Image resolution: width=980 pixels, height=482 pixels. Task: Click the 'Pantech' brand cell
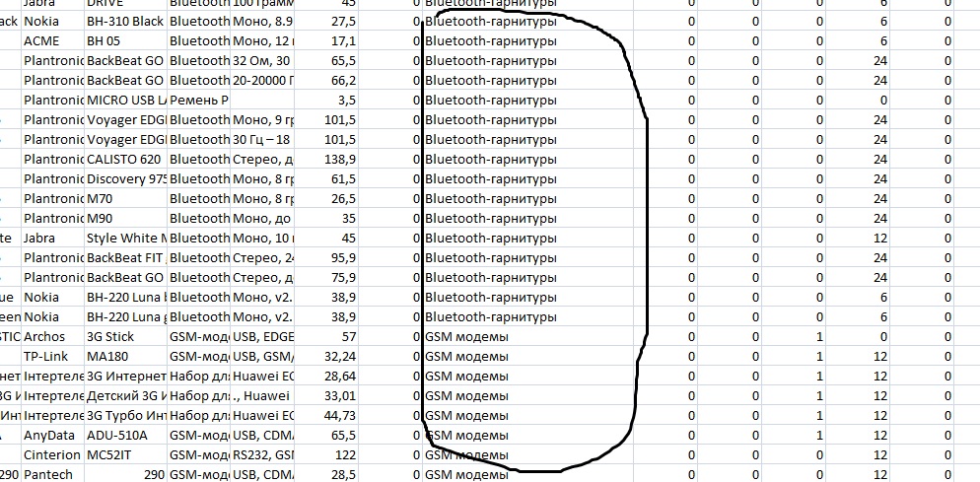(53, 474)
